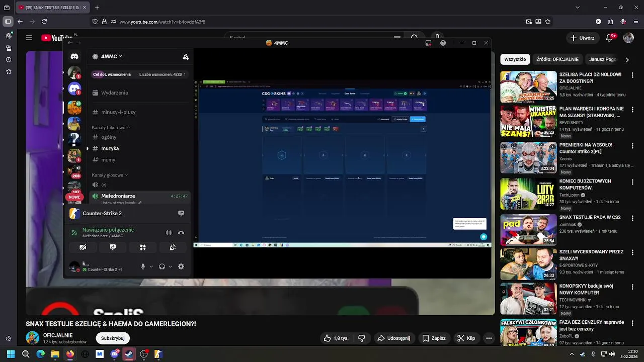
Task: Open Discord user settings gear
Action: pyautogui.click(x=181, y=266)
